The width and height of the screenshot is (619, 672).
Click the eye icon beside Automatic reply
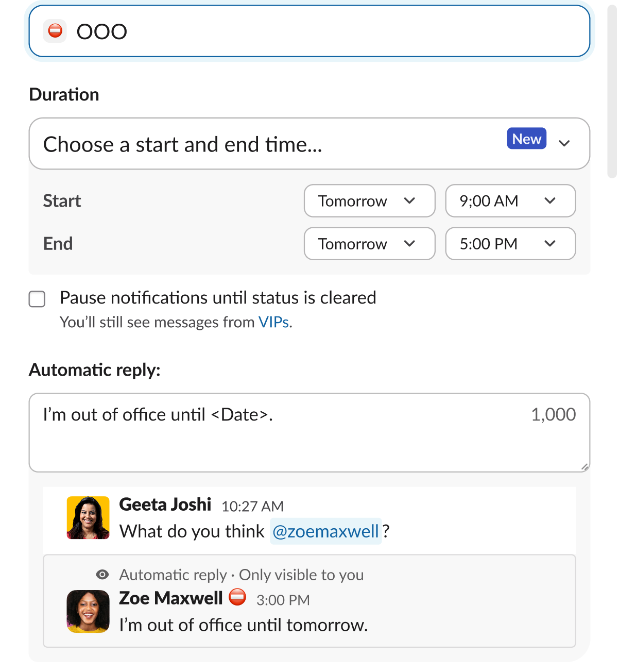102,575
